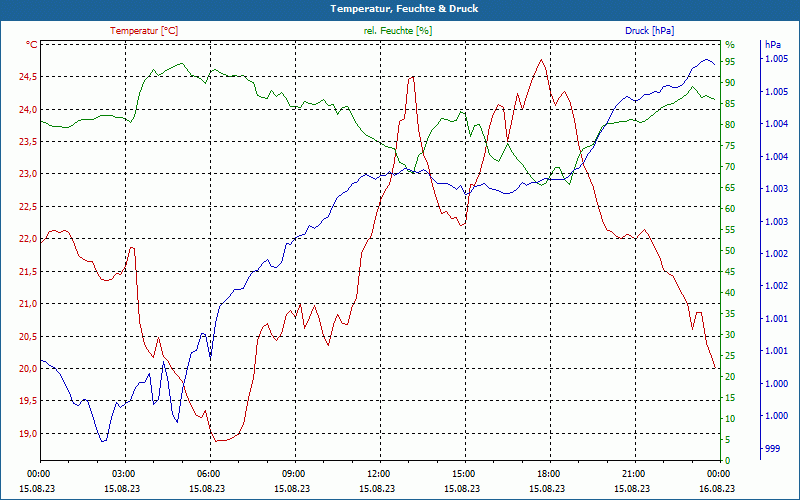Click the green '20' humidity axis tick

click(x=730, y=377)
